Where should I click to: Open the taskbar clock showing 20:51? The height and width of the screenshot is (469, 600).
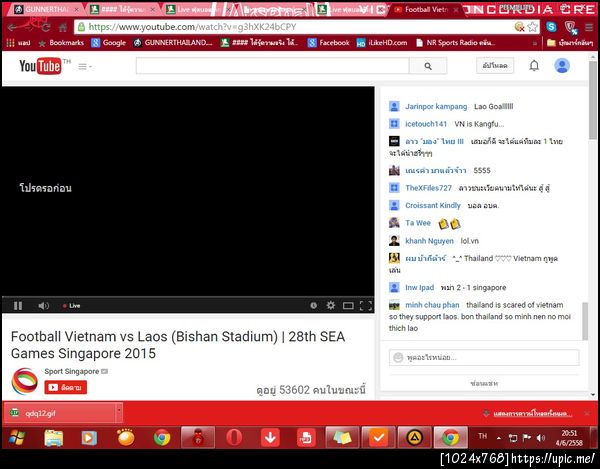click(x=569, y=438)
